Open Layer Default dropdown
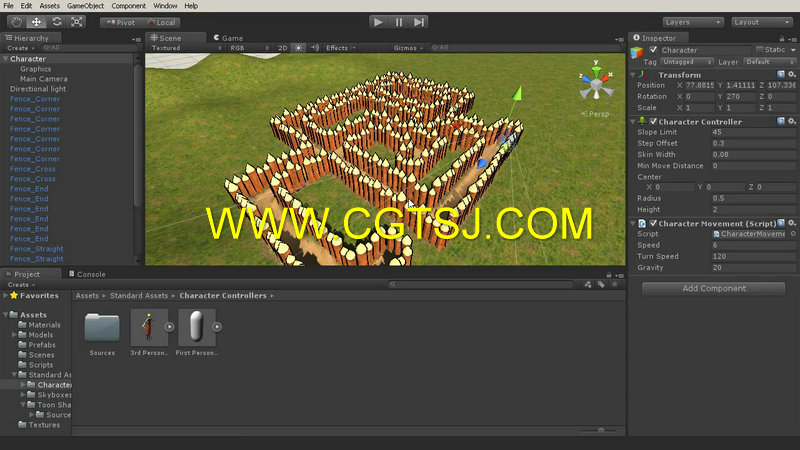 770,62
